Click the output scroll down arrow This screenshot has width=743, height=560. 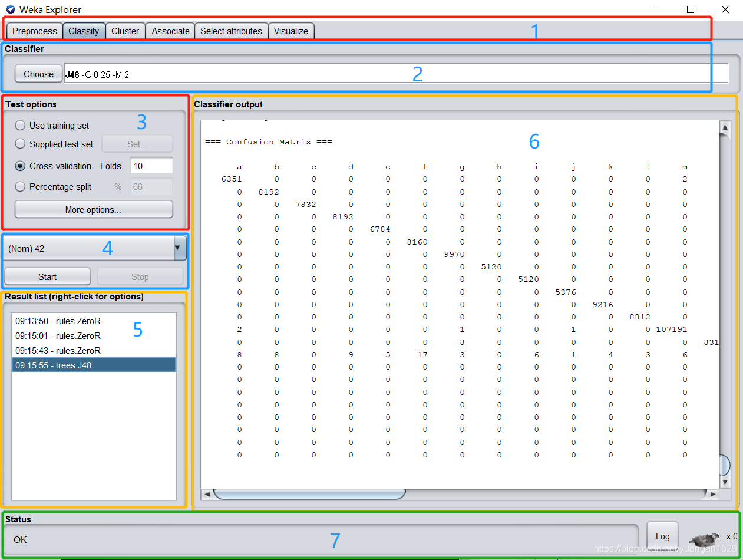(725, 482)
